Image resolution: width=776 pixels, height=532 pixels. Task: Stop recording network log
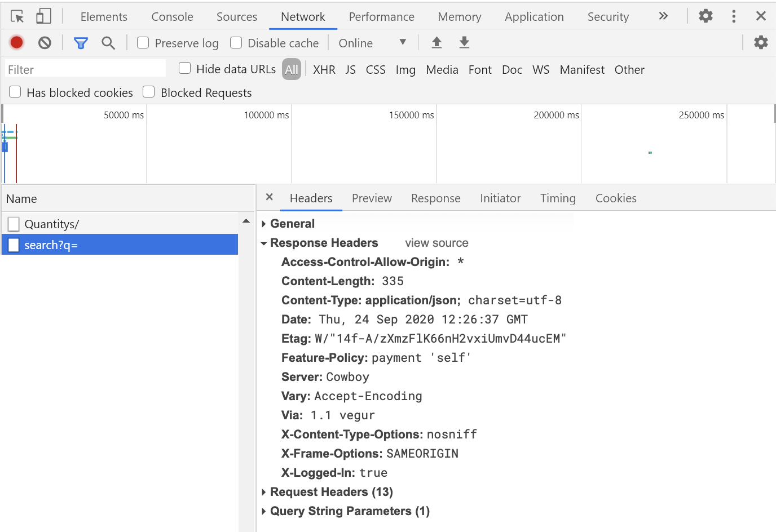point(16,42)
